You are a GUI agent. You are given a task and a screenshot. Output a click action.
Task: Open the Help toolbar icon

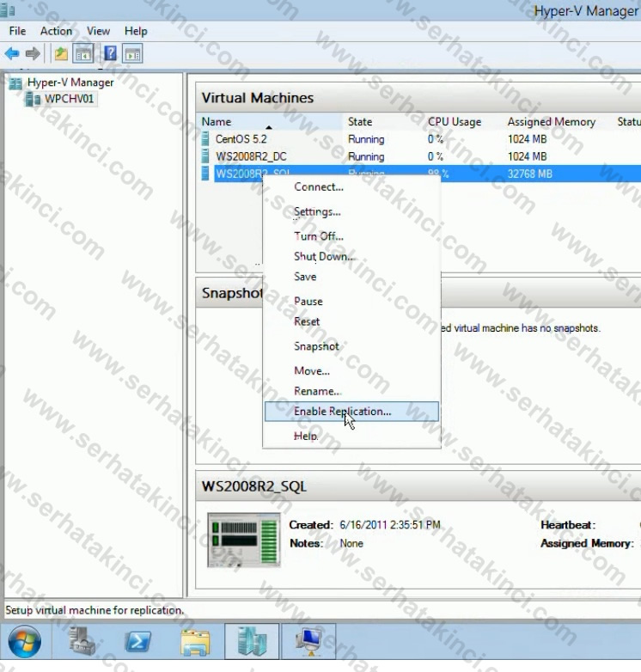(x=110, y=53)
